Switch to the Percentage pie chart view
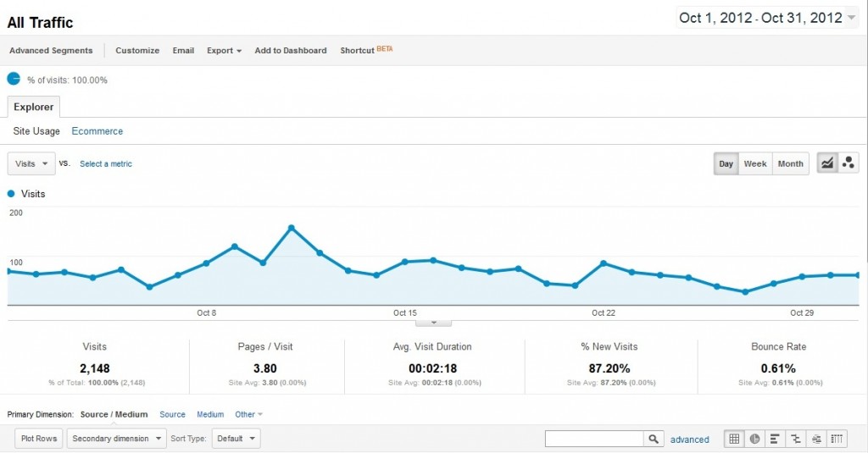868x453 pixels. point(754,439)
